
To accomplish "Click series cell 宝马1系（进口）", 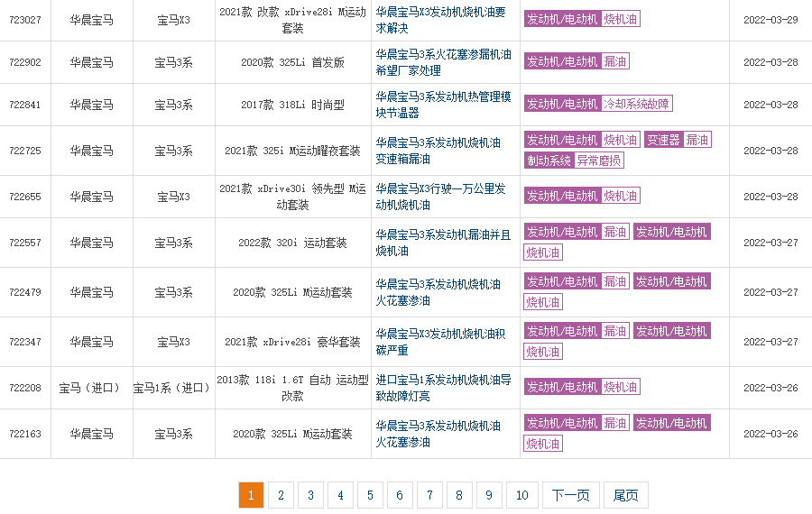I will pos(173,389).
